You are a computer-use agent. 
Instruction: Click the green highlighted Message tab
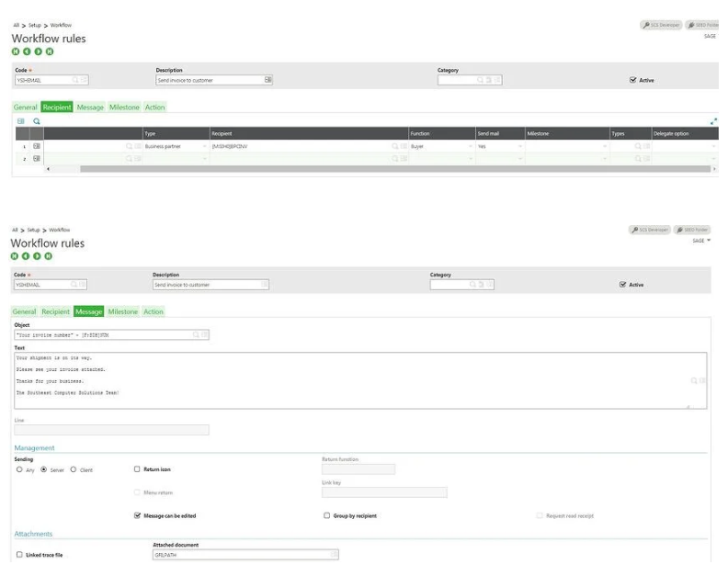tap(88, 311)
